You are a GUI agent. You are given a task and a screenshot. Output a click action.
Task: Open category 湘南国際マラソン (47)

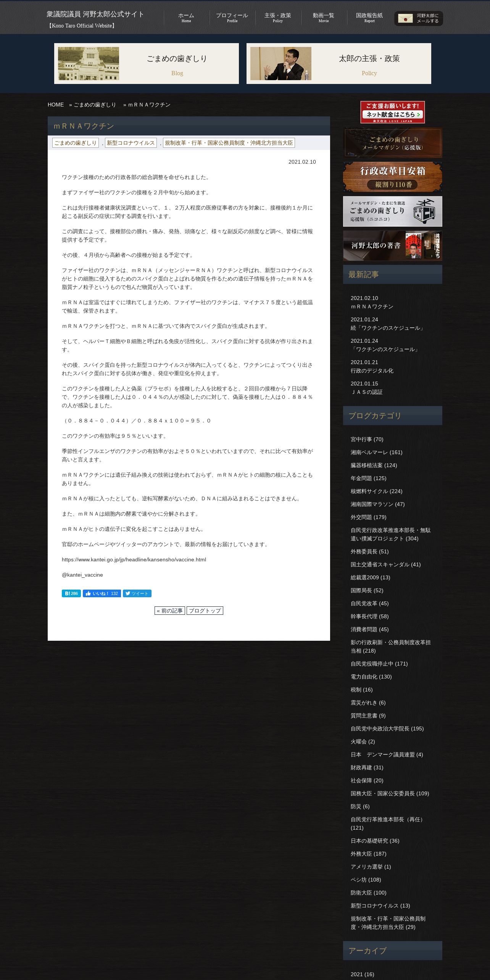point(378,504)
